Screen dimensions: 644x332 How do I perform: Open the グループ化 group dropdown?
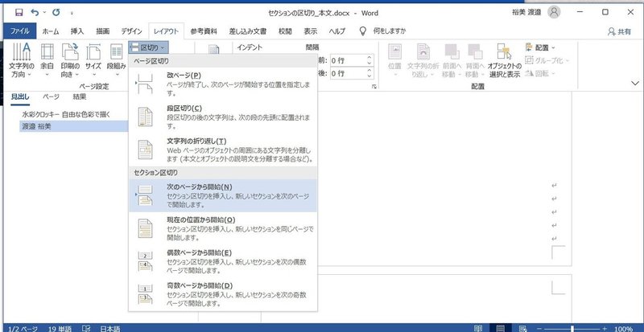(x=547, y=60)
